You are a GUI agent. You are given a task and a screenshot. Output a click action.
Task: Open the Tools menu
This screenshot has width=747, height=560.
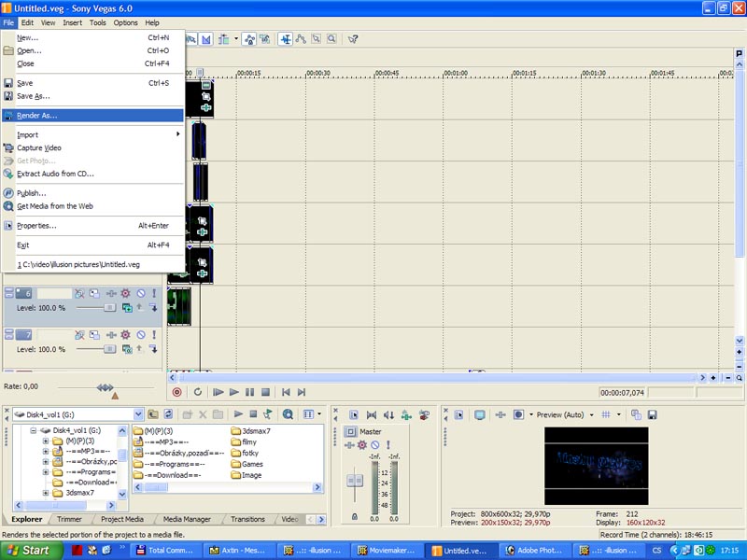[x=98, y=22]
